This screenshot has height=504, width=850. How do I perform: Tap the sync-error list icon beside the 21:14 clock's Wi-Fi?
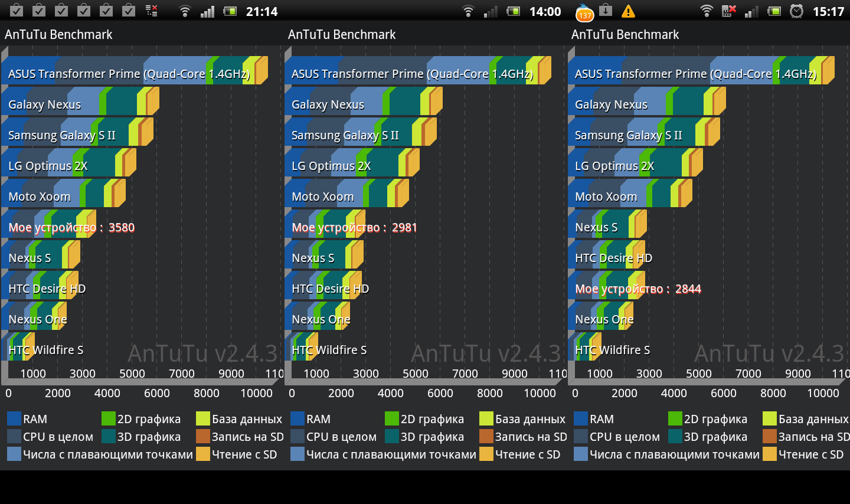click(x=151, y=11)
